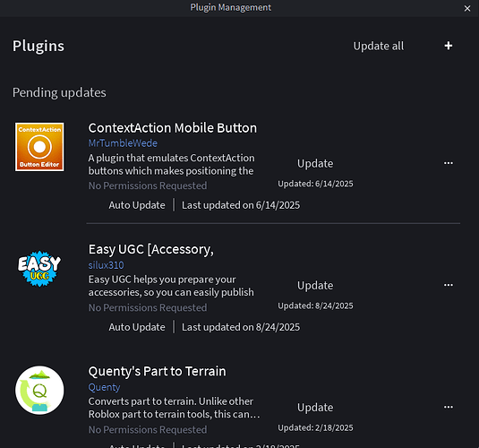Toggle Auto Update for Easy UGC
This screenshot has width=479, height=448.
pos(137,327)
